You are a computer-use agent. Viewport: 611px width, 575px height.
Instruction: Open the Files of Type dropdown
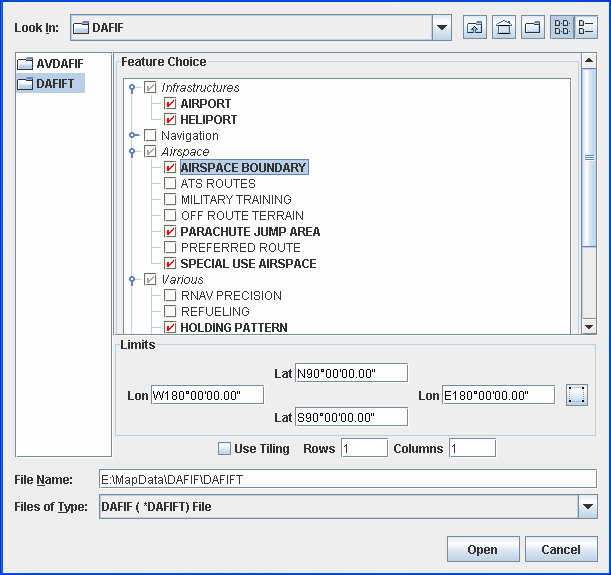coord(588,507)
